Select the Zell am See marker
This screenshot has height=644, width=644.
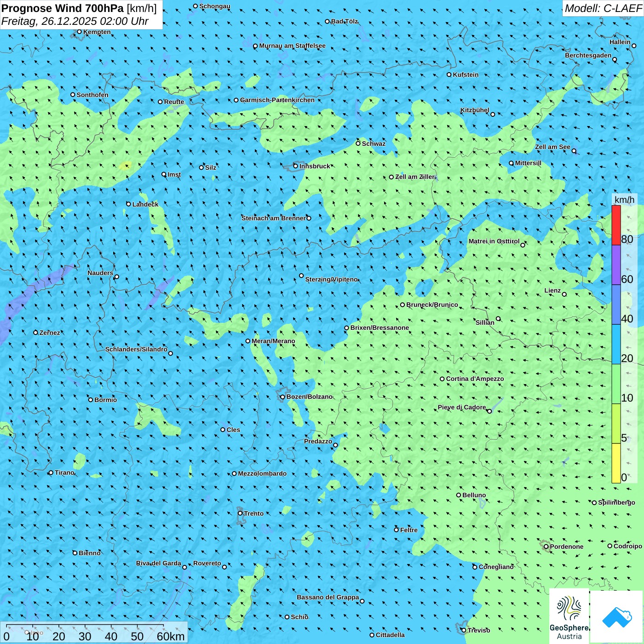tap(574, 151)
